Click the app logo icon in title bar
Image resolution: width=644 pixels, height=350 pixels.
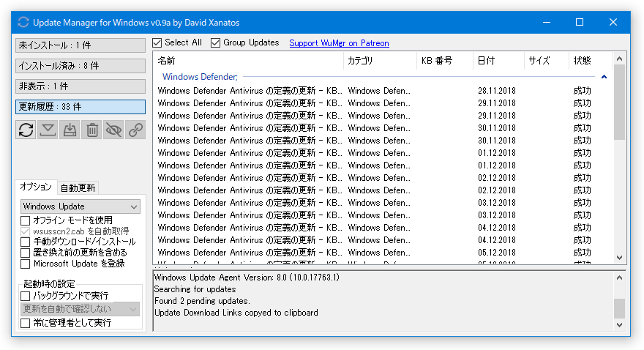[x=23, y=22]
